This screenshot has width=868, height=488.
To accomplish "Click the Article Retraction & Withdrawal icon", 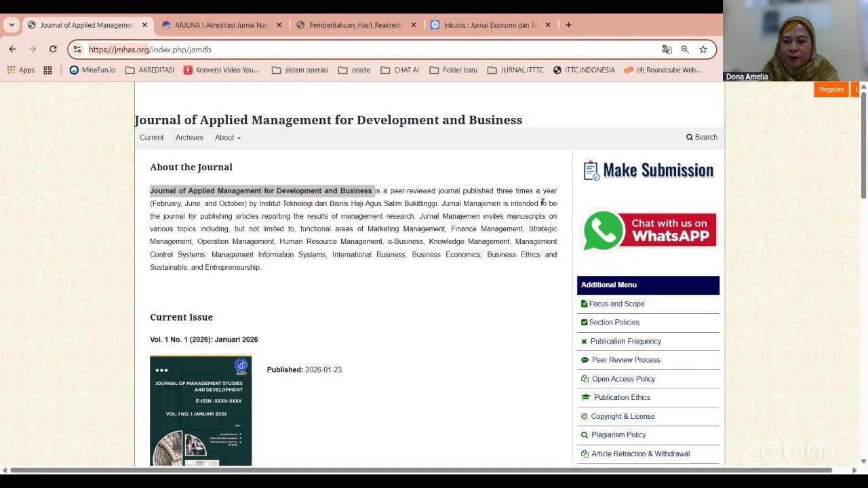I will (x=585, y=454).
